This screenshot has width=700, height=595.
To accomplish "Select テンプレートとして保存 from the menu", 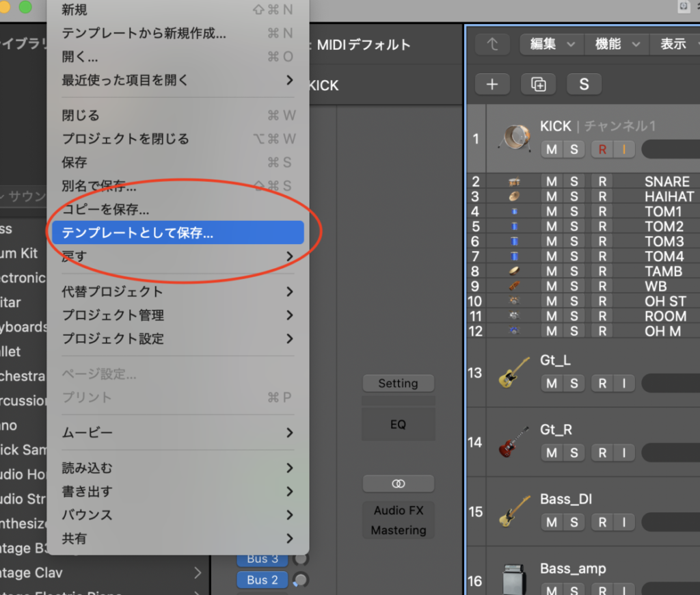I will (137, 233).
